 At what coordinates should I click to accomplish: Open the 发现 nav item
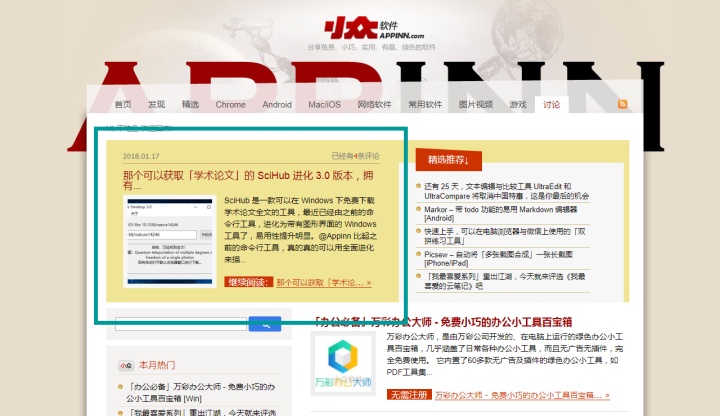click(156, 105)
